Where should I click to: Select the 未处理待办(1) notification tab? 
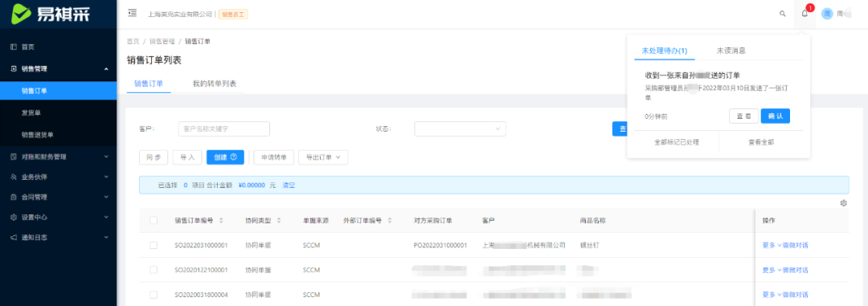tap(665, 51)
